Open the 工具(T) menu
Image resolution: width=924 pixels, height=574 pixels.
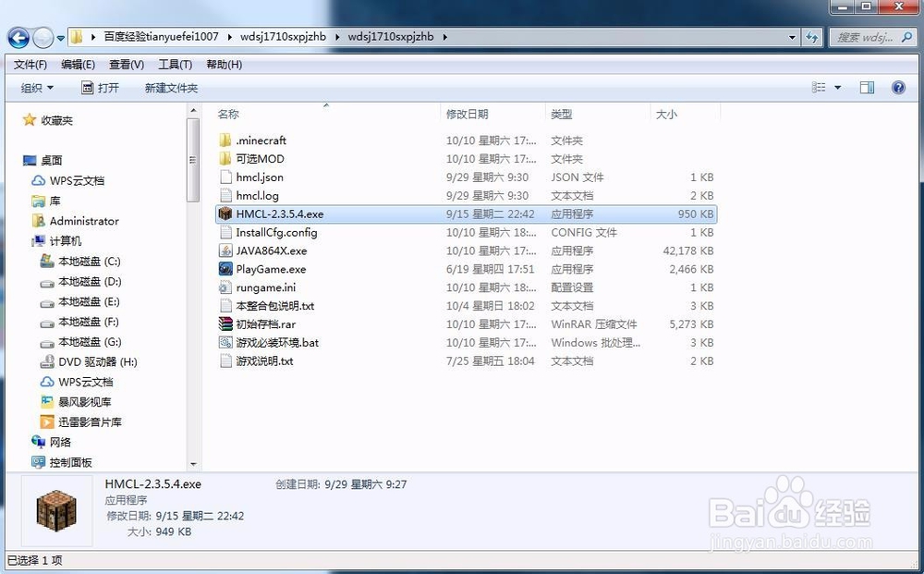(x=175, y=64)
